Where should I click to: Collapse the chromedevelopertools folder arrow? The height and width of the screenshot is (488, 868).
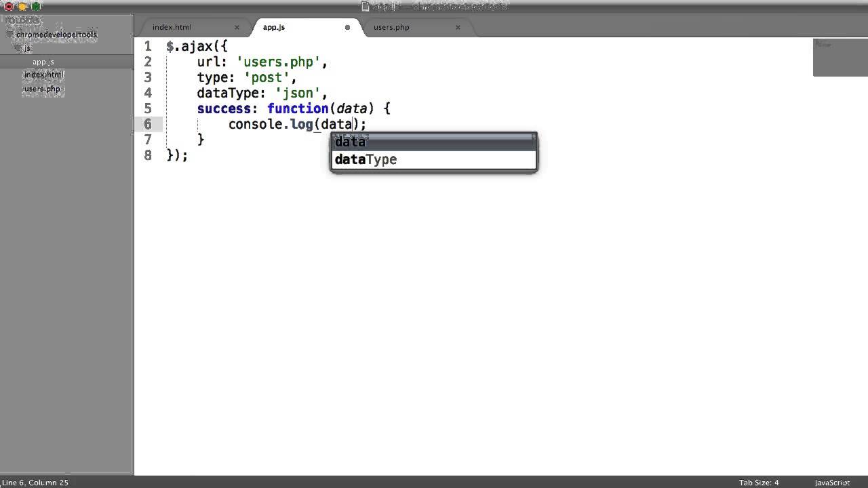(10, 35)
